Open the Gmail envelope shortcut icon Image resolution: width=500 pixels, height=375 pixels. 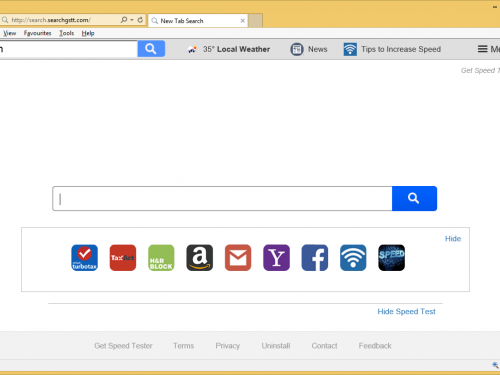click(x=238, y=258)
